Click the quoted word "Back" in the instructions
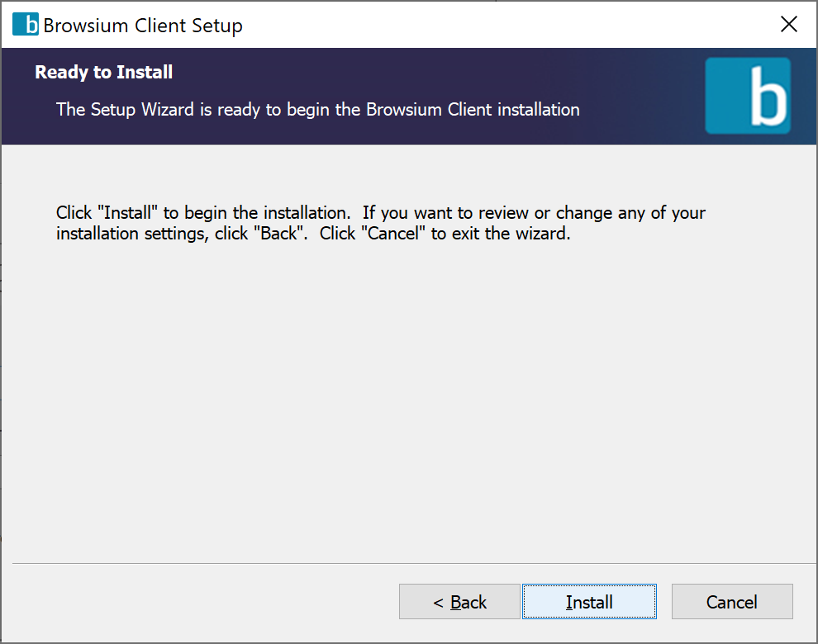Screen dimensions: 818x644 tap(279, 234)
